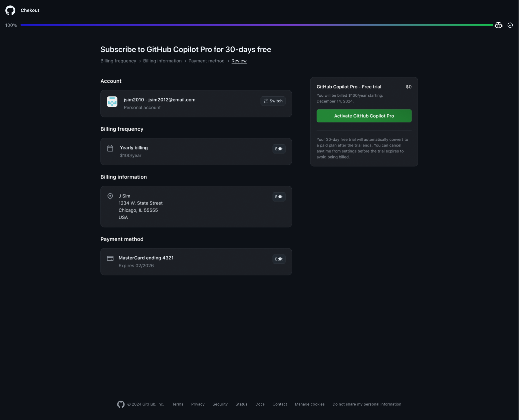This screenshot has width=519, height=420.
Task: Open the Privacy footer link
Action: point(198,404)
